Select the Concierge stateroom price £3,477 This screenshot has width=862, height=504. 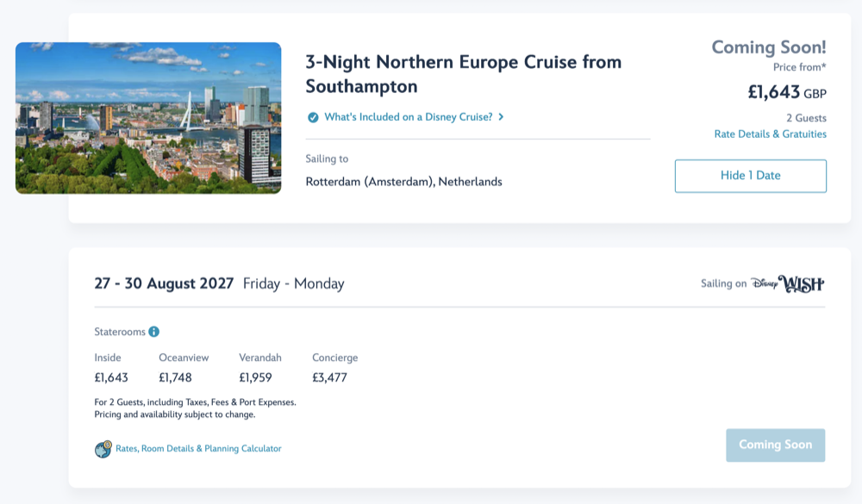click(329, 377)
